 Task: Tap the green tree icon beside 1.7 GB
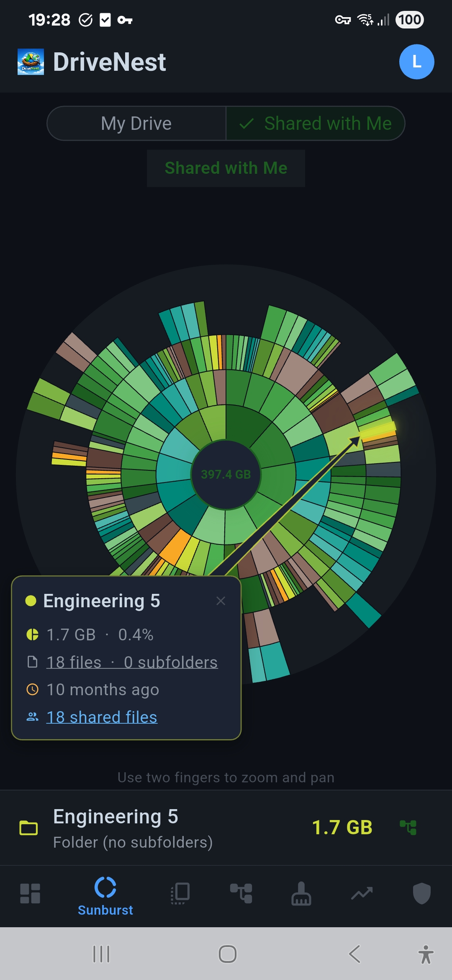coord(408,828)
